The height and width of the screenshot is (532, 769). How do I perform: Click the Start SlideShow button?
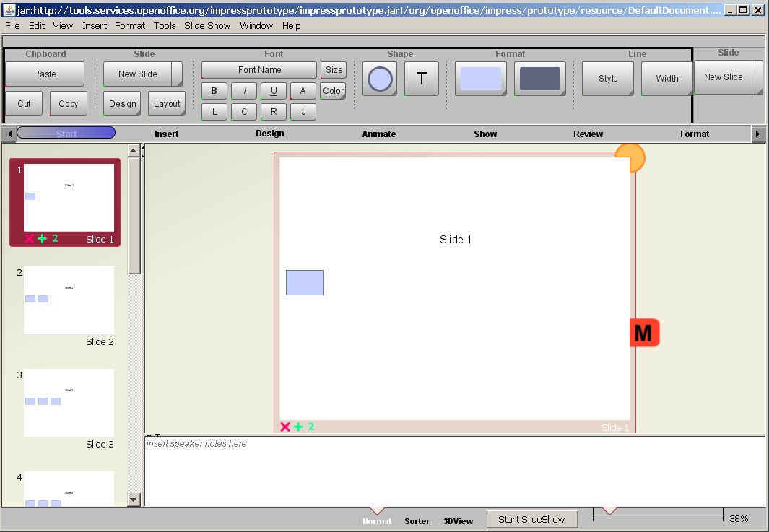[532, 519]
